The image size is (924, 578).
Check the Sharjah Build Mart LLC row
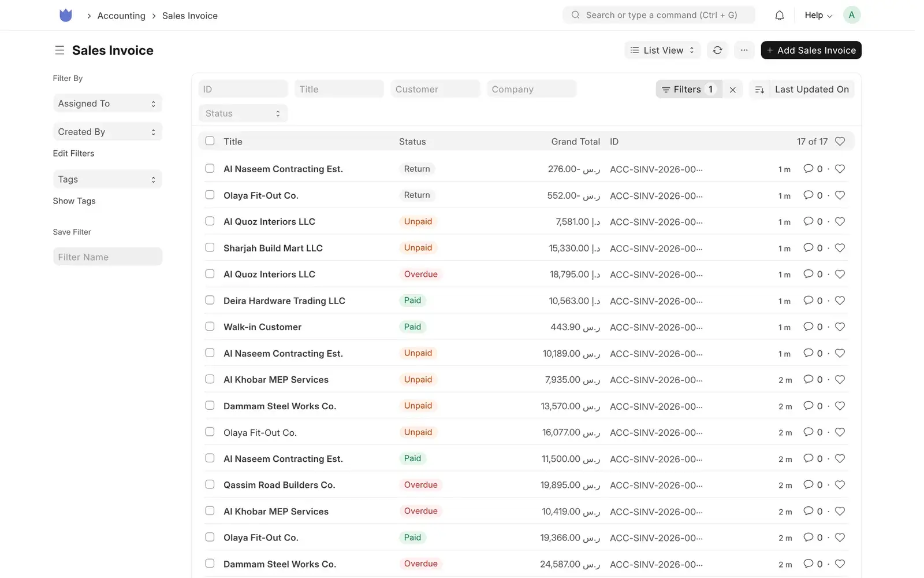[210, 247]
